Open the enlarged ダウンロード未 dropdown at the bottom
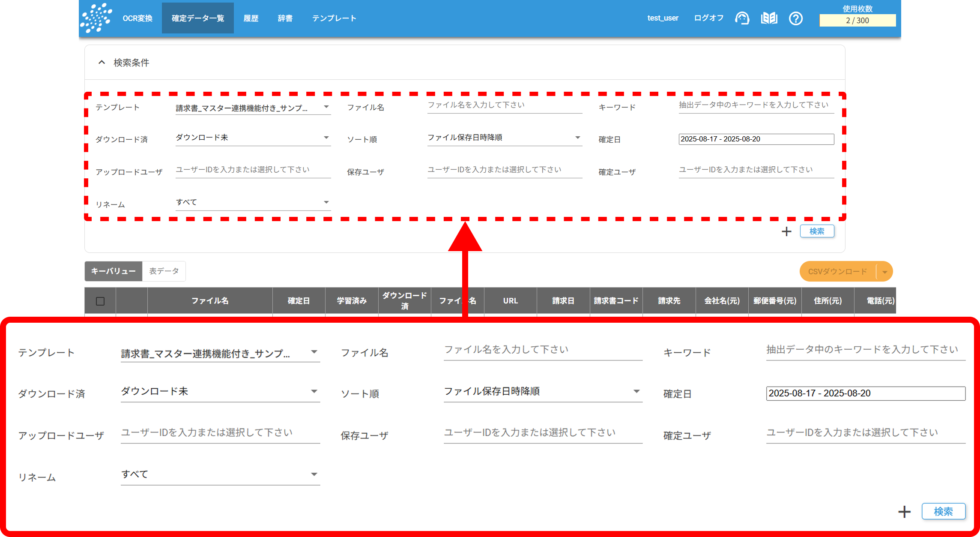The height and width of the screenshot is (537, 980). [220, 391]
